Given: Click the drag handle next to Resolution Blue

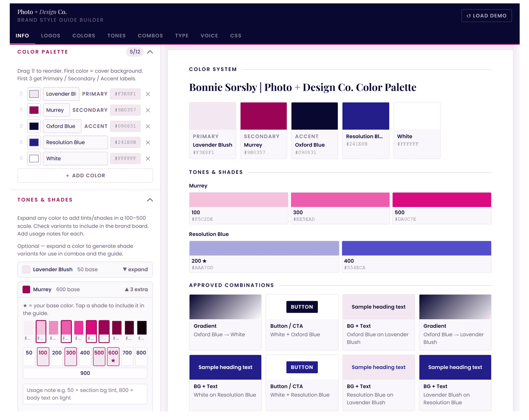Looking at the screenshot, I should pyautogui.click(x=21, y=142).
